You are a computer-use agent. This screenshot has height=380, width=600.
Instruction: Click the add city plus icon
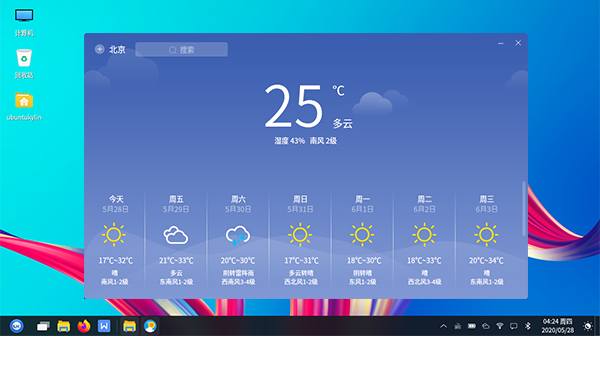99,49
